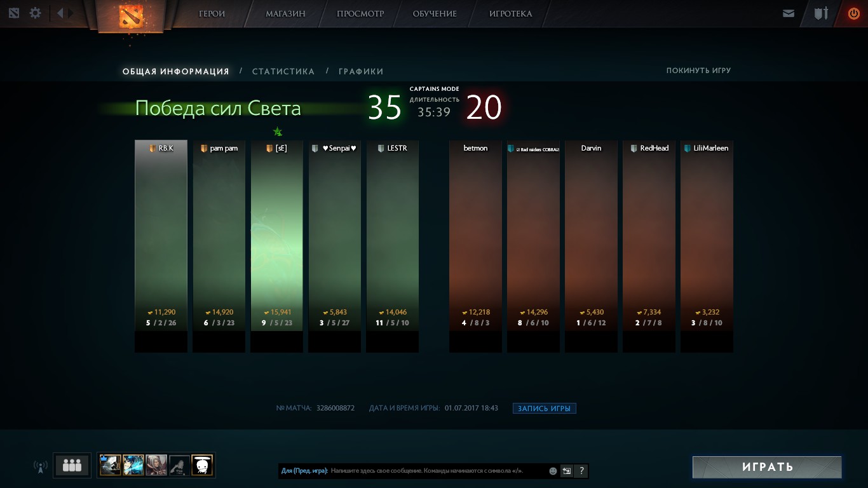Select the first friend avatar with blue badge
The height and width of the screenshot is (488, 868).
click(111, 465)
